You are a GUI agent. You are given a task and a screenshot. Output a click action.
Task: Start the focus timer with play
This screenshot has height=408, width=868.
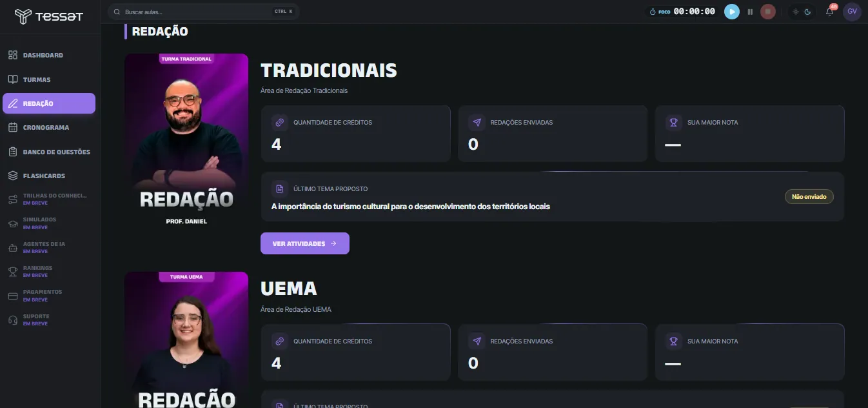click(x=731, y=12)
